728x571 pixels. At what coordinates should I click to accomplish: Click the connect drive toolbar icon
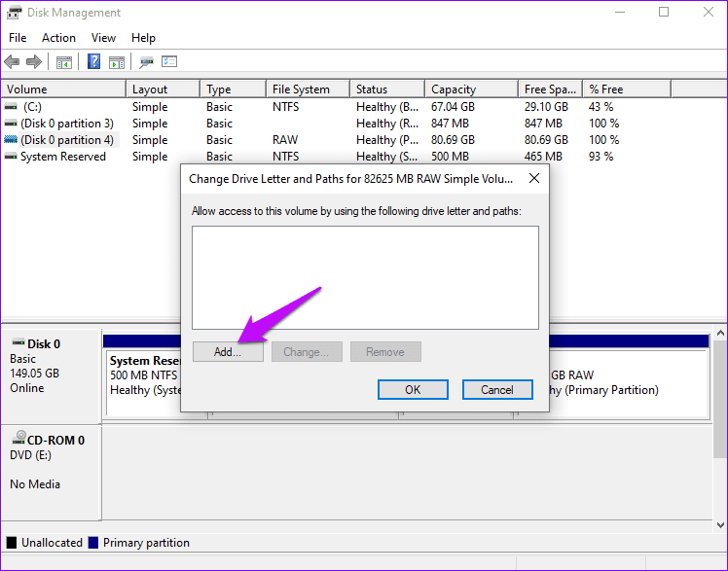click(146, 62)
